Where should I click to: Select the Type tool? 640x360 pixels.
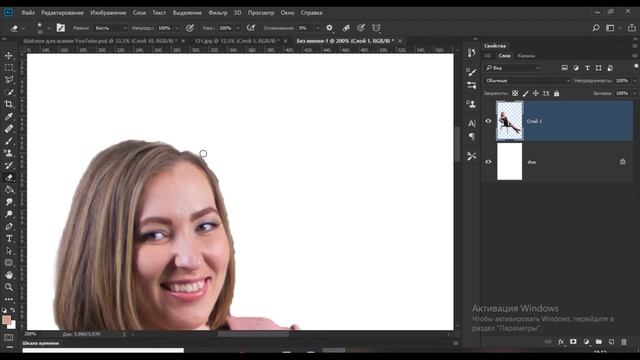(x=9, y=238)
